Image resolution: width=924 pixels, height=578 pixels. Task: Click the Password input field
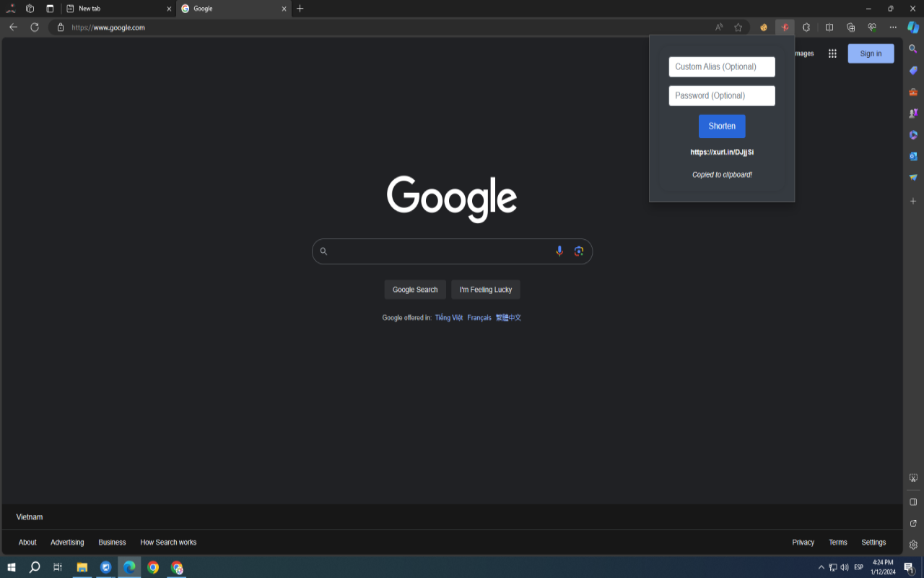(722, 95)
